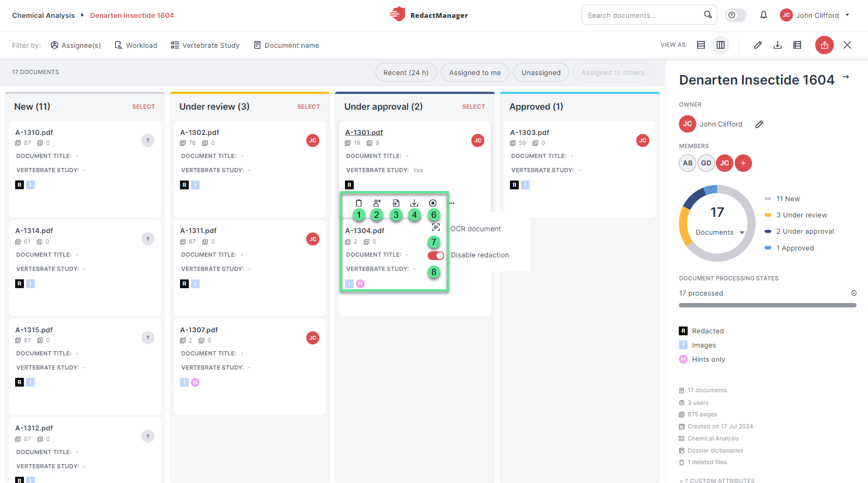This screenshot has width=868, height=483.
Task: Open the Assignee(s) filter
Action: pyautogui.click(x=76, y=45)
